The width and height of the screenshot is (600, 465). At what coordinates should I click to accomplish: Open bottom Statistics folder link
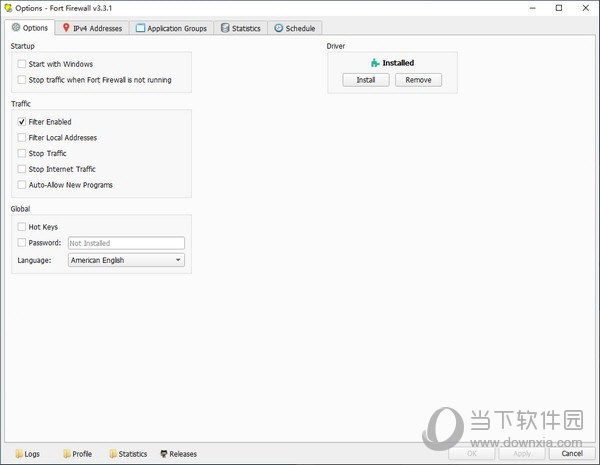[x=128, y=454]
